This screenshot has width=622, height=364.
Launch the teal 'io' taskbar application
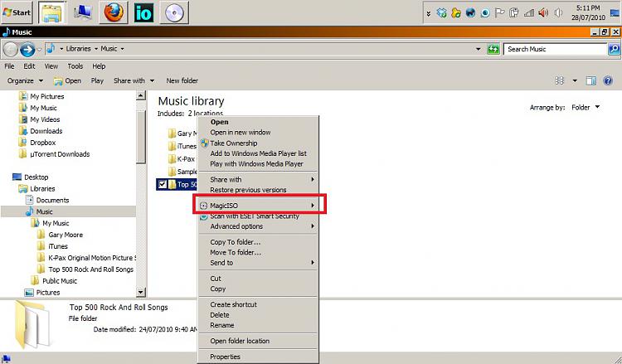point(143,12)
